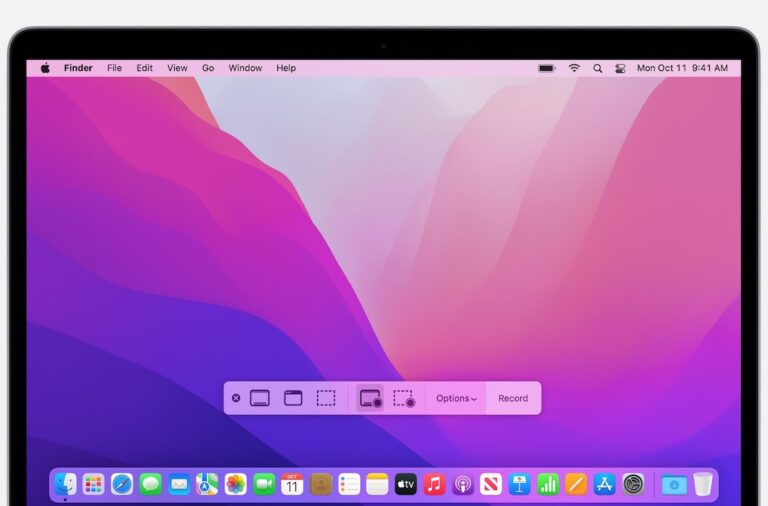Open News from the Dock
768x506 pixels.
491,484
